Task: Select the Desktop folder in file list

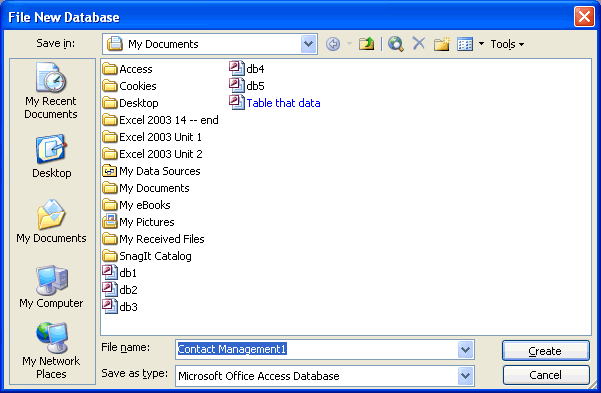Action: coord(131,103)
